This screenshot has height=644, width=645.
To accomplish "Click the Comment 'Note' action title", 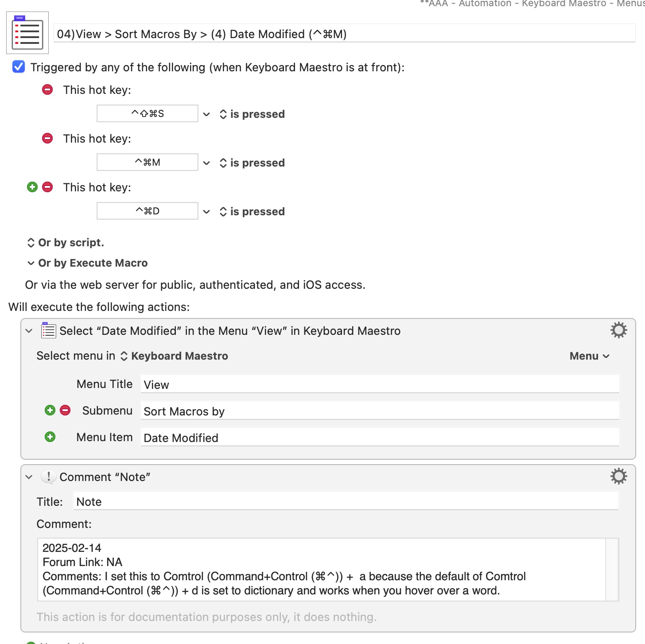I will (105, 477).
